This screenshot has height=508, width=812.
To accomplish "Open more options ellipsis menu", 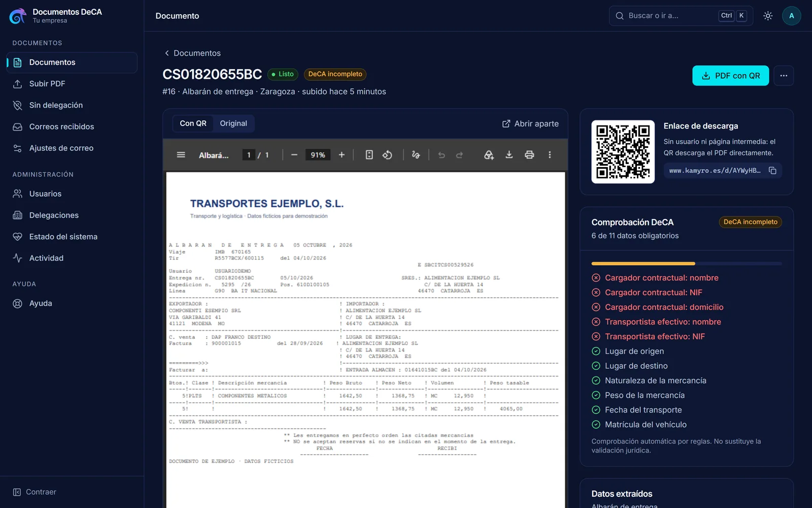I will pyautogui.click(x=784, y=76).
